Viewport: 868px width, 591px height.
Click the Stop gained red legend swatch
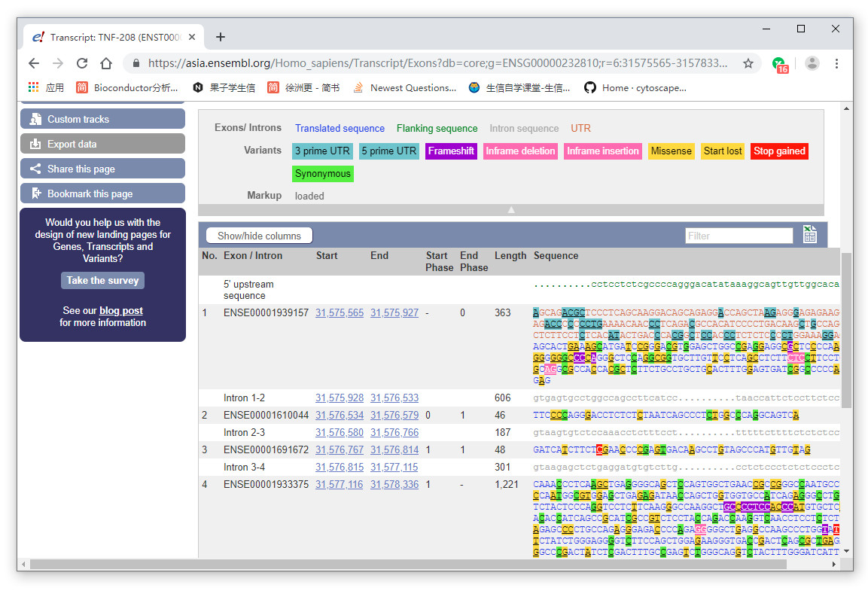[x=779, y=151]
